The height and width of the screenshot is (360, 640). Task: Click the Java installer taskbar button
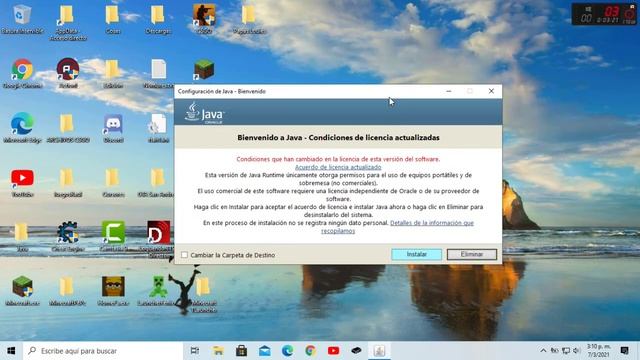(379, 351)
